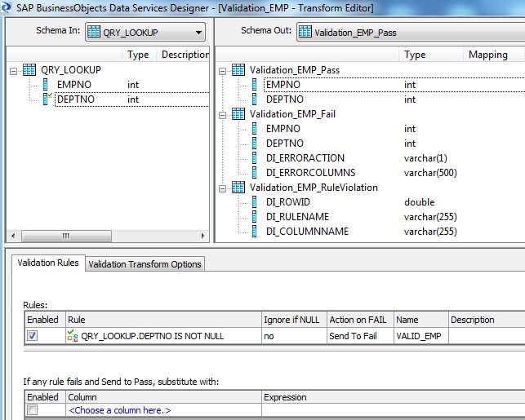Click the DI_ERRORACTION column icon
This screenshot has height=420, width=525.
click(255, 158)
